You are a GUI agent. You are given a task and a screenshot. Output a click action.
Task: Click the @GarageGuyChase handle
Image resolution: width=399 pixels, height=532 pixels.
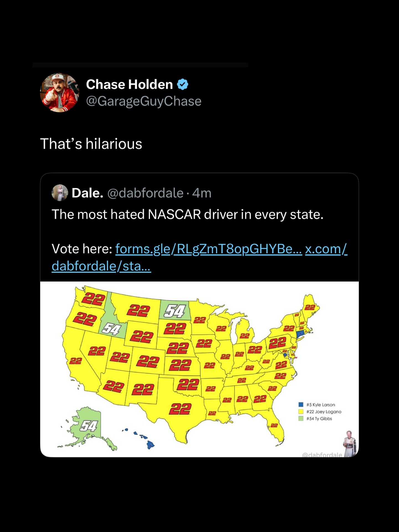click(144, 101)
